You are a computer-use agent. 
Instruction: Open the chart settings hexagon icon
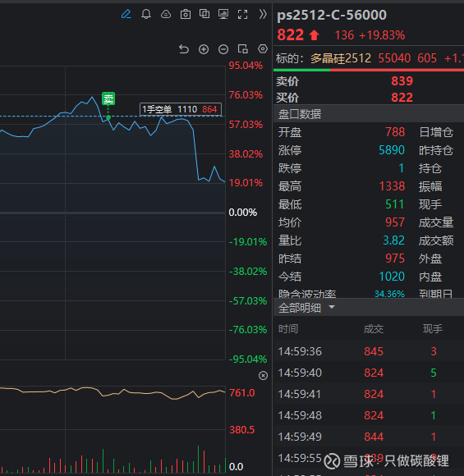tap(263, 48)
